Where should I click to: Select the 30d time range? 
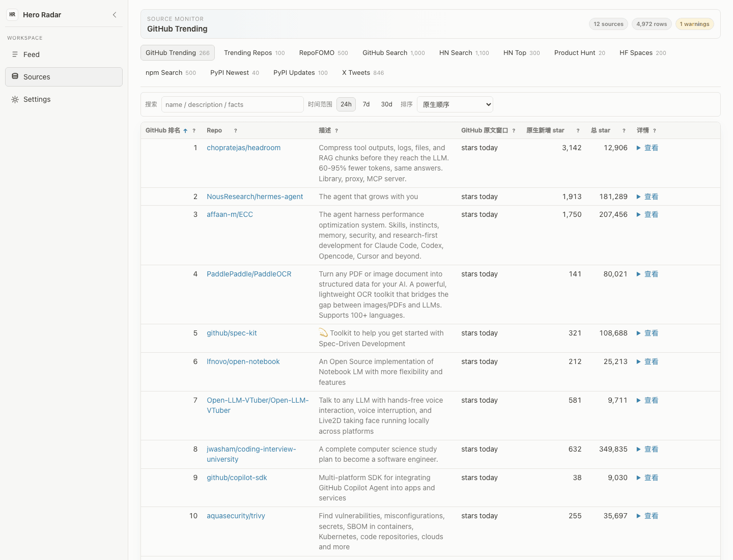[x=387, y=104]
